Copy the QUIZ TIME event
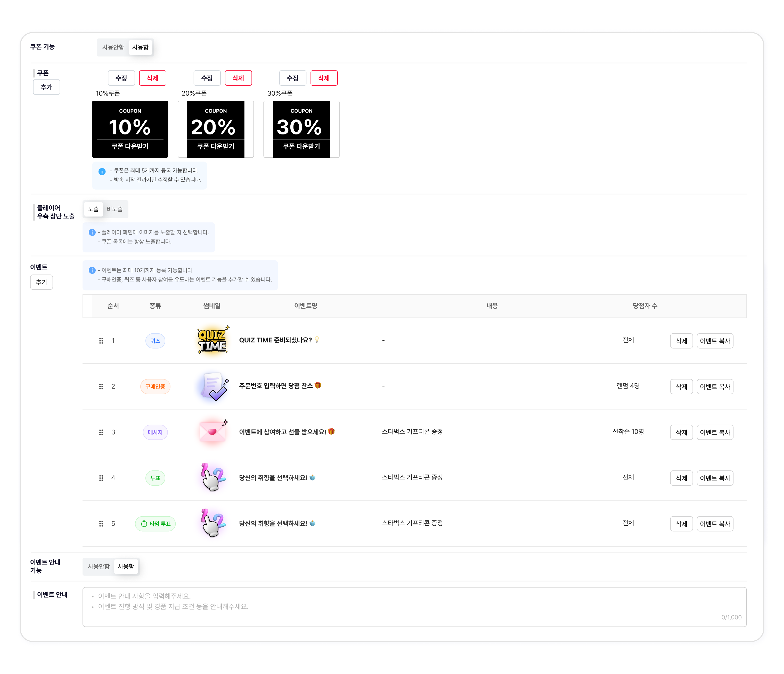This screenshot has width=784, height=674. pos(715,341)
